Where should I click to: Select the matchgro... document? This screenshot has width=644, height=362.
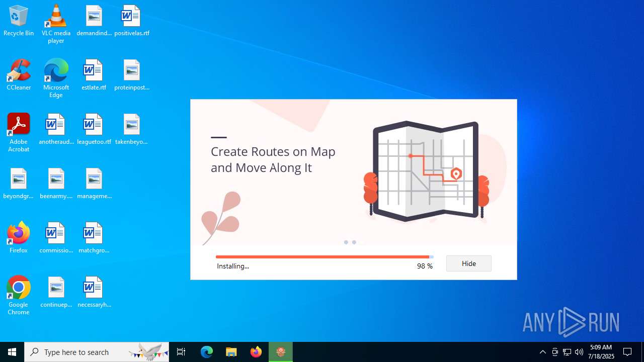coord(94,238)
